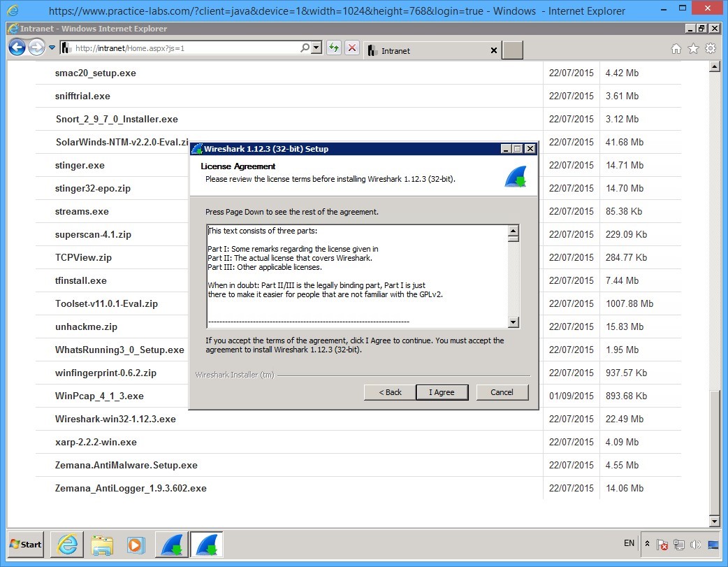Open the volume control in the system tray

coord(695,544)
